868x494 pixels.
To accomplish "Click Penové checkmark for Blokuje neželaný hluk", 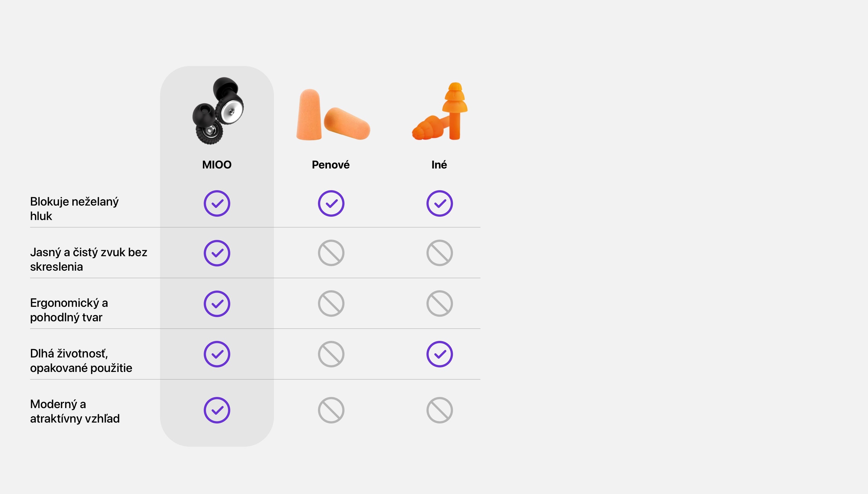I will tap(331, 203).
